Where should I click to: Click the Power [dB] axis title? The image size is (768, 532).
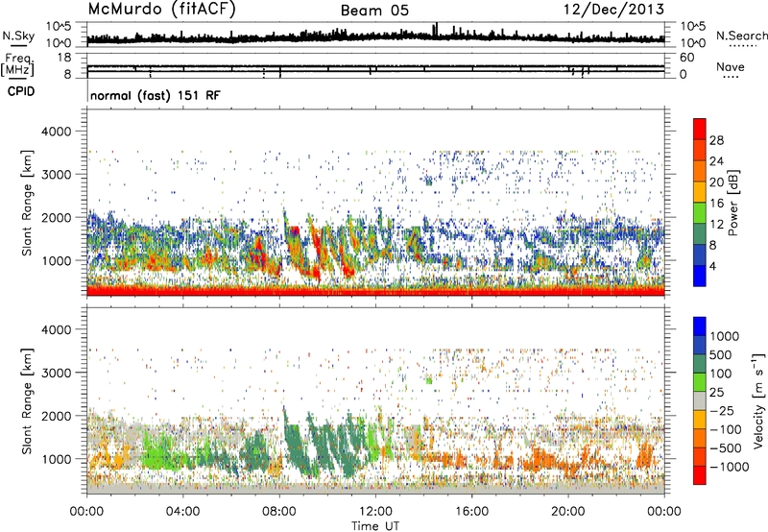tap(733, 203)
